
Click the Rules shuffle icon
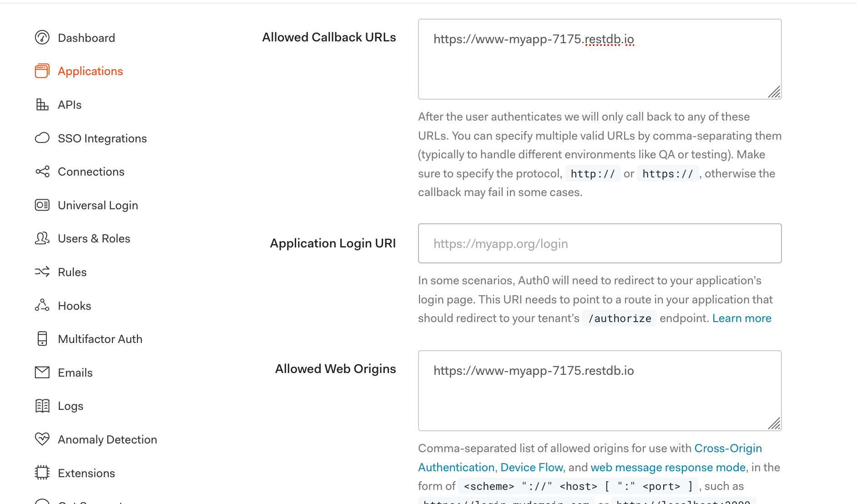point(42,272)
